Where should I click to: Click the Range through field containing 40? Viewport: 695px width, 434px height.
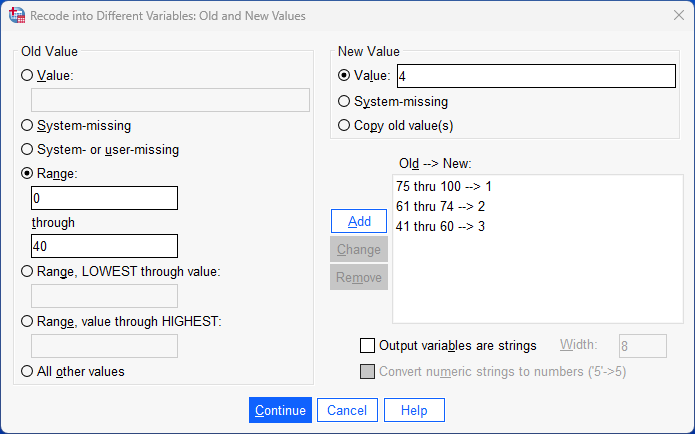click(x=105, y=246)
